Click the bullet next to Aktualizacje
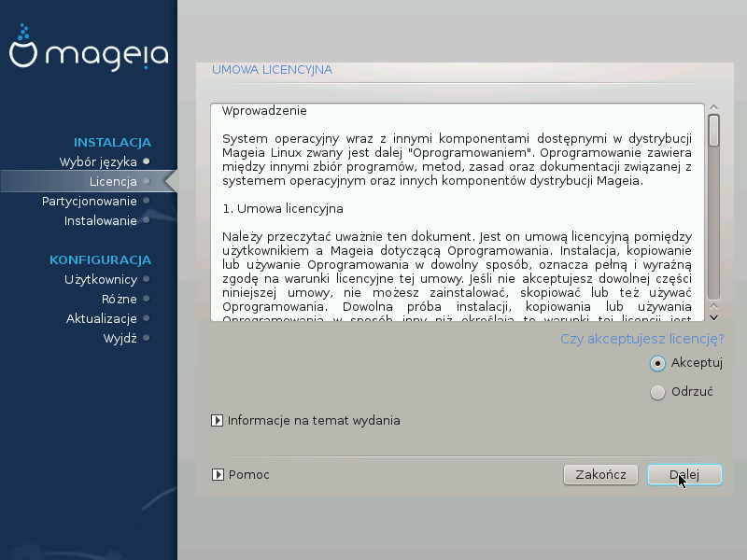This screenshot has height=560, width=747. coord(147,318)
